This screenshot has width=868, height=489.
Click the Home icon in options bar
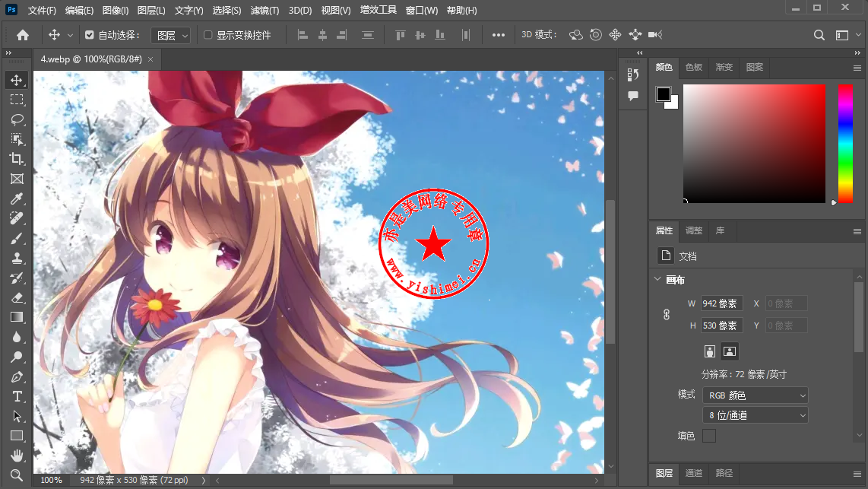(23, 35)
